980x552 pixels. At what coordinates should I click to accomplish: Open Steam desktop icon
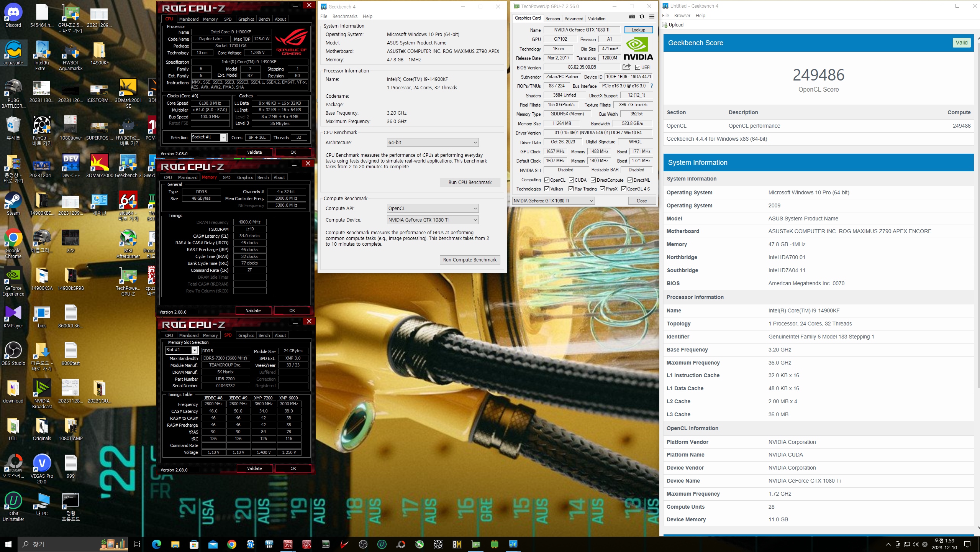click(x=13, y=203)
